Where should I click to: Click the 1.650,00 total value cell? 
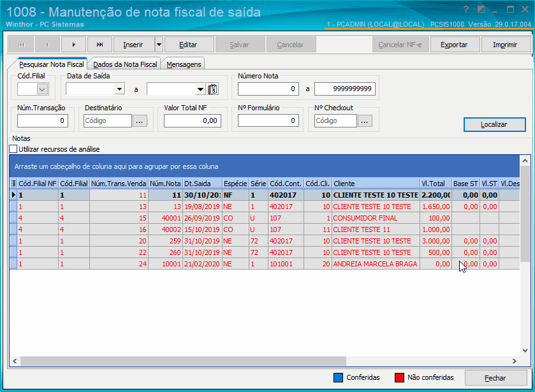click(x=436, y=207)
